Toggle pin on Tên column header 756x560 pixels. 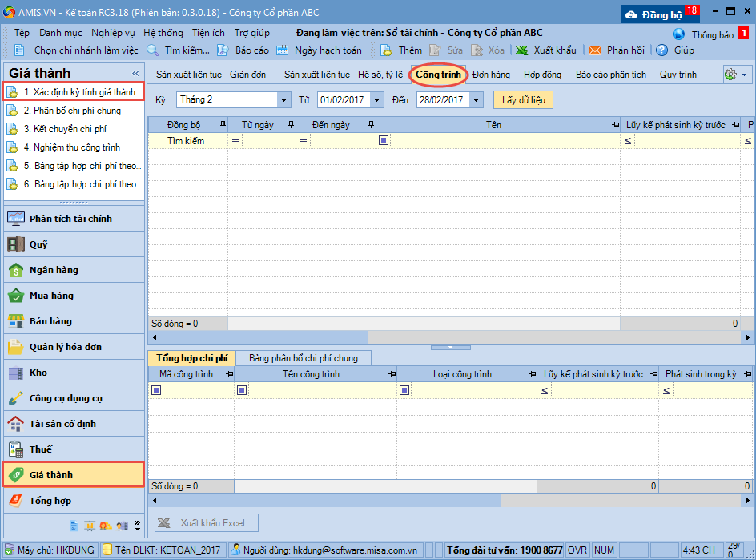point(614,125)
